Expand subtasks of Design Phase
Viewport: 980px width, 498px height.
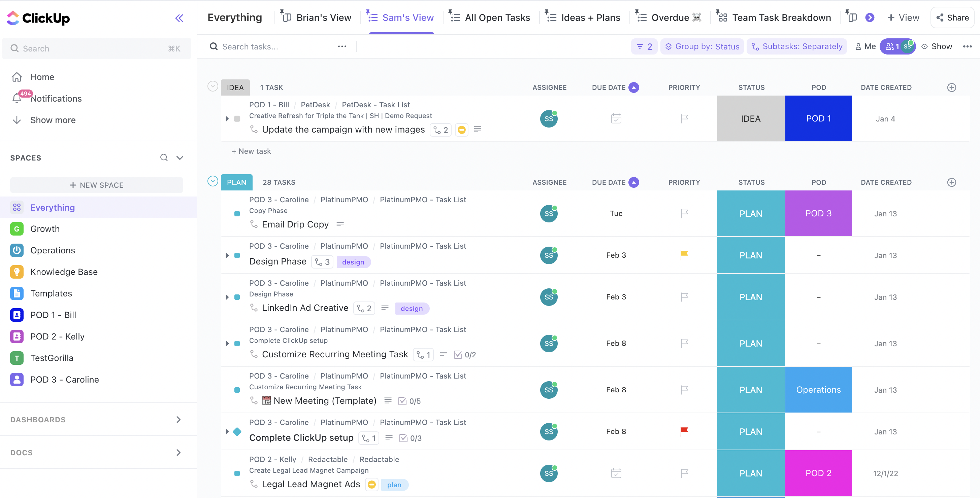pos(227,255)
